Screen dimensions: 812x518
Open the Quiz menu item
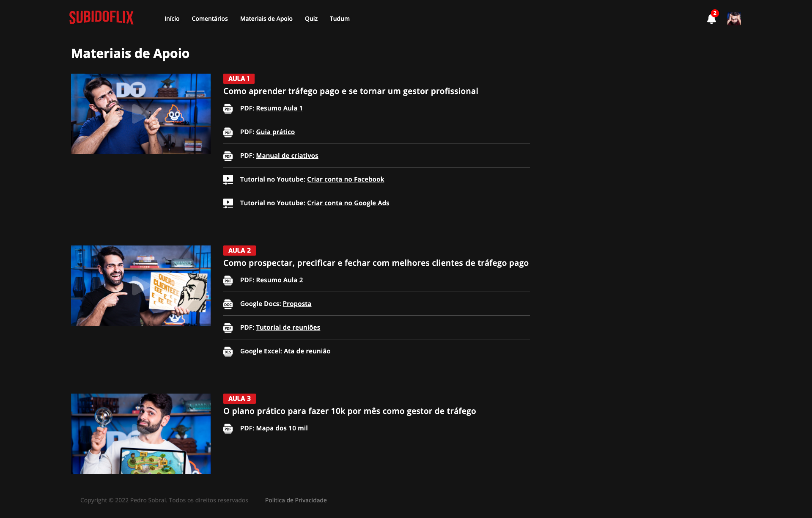coord(311,19)
